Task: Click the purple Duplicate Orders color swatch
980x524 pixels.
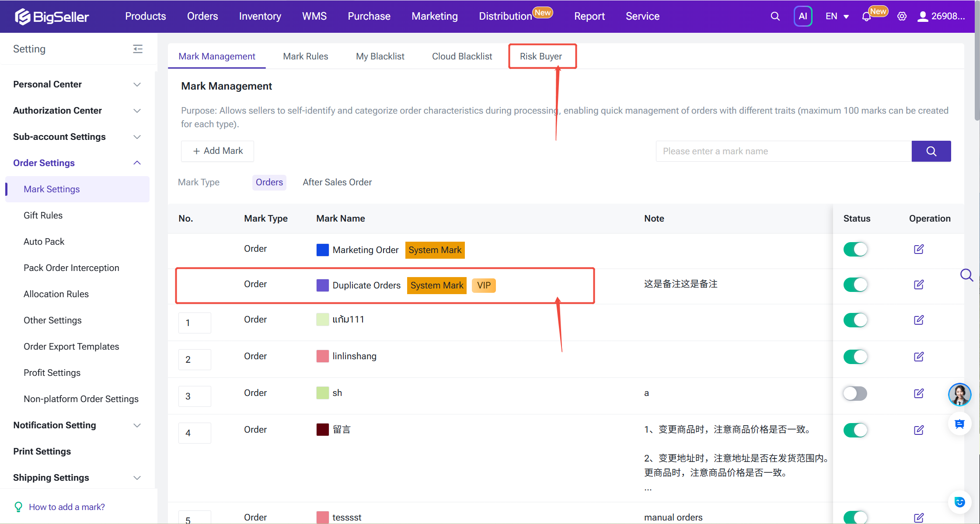Action: point(322,285)
